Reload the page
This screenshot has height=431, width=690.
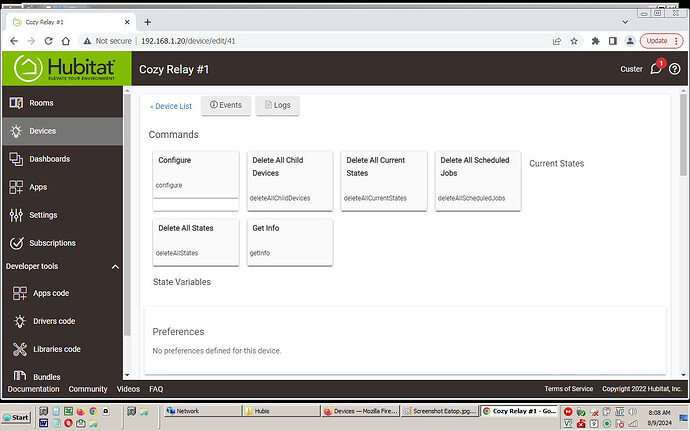click(x=48, y=41)
